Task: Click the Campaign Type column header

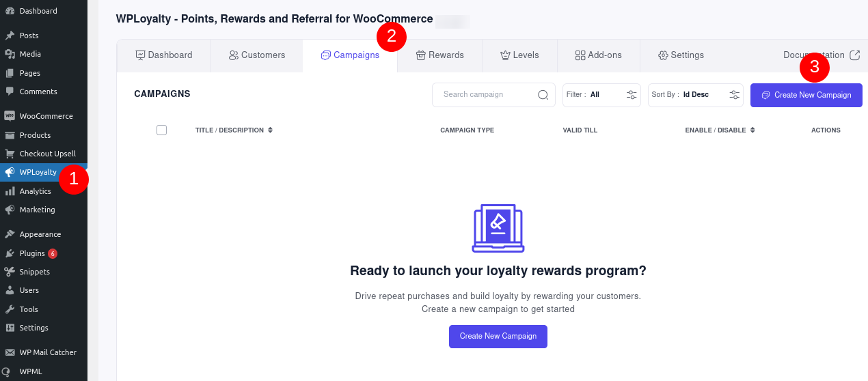Action: 467,130
